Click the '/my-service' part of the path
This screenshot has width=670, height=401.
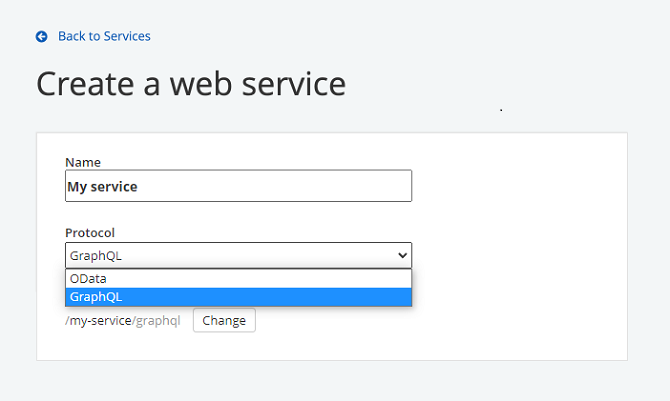tap(98, 321)
